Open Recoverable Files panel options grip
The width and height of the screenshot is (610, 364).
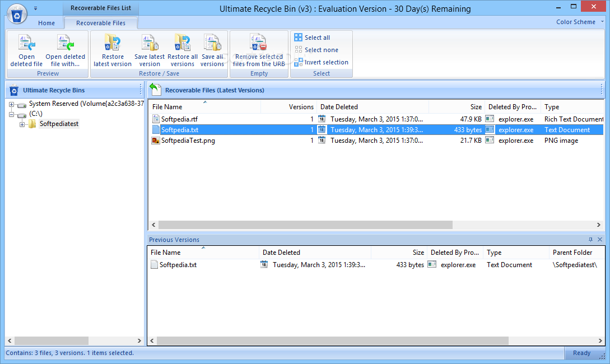pyautogui.click(x=602, y=90)
